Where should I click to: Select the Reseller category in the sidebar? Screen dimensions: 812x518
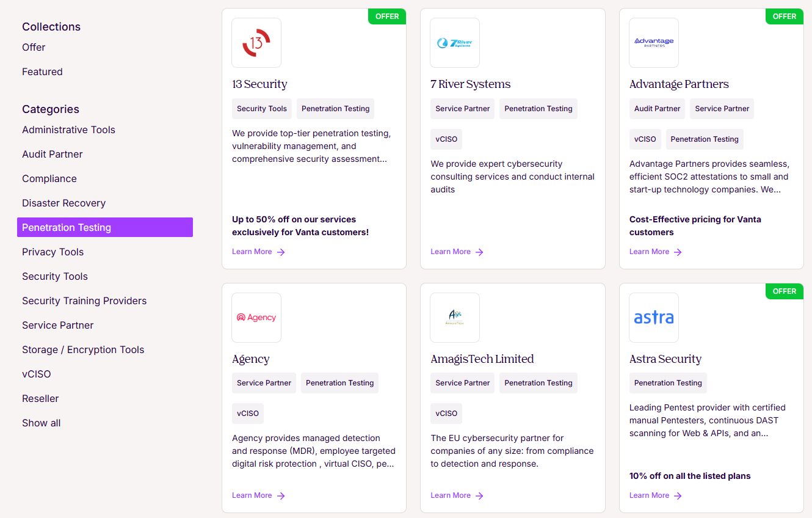(x=40, y=398)
